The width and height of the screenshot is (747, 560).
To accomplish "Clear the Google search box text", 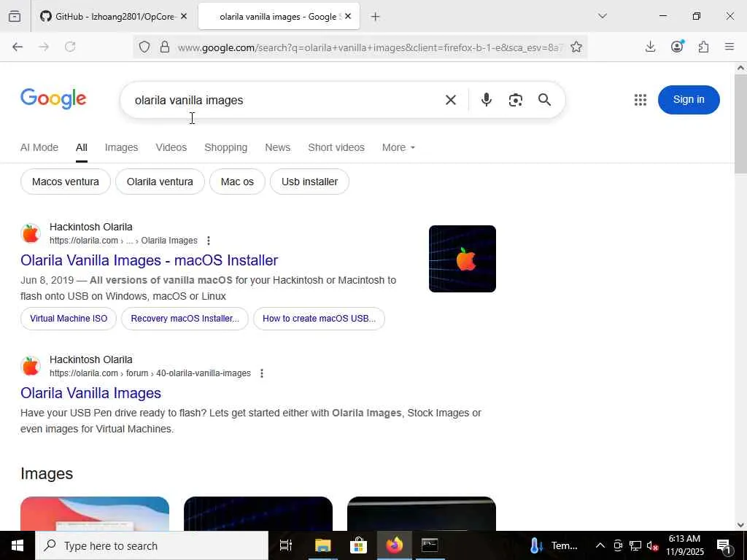I will coord(451,100).
